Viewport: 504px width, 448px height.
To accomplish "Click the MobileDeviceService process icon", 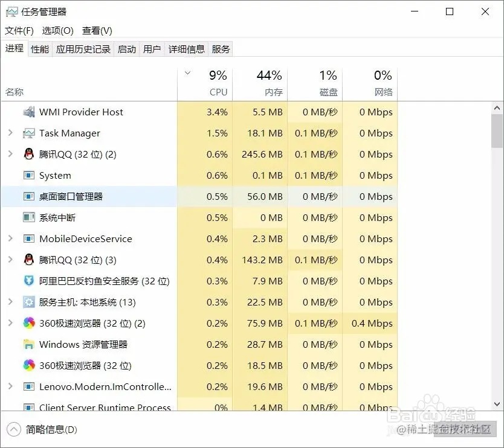I will coord(29,238).
